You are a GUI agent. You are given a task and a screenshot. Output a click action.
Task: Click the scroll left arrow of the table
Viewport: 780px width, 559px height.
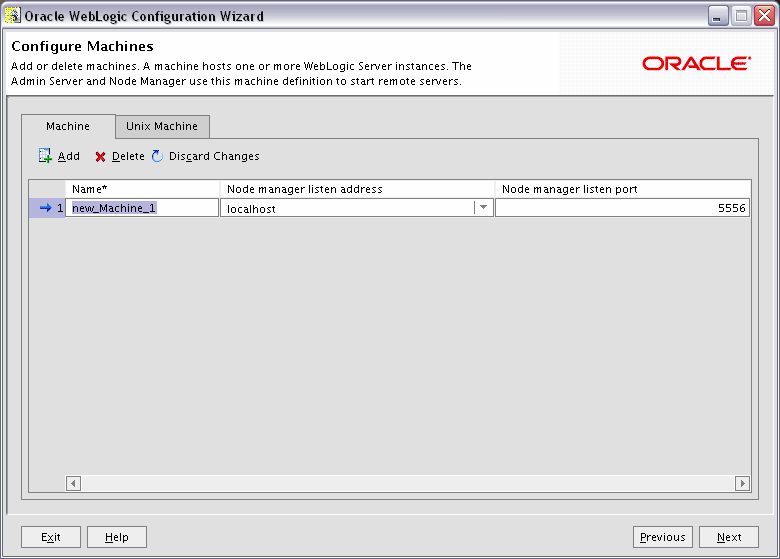click(x=73, y=483)
